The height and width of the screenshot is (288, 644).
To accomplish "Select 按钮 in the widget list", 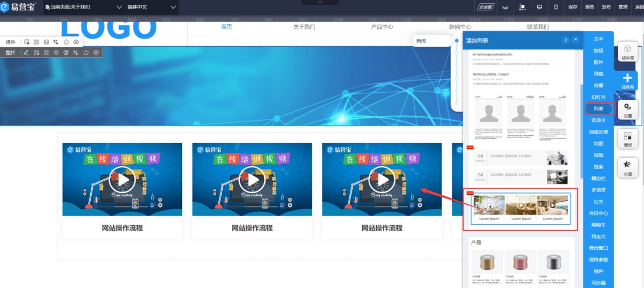I will click(x=598, y=50).
